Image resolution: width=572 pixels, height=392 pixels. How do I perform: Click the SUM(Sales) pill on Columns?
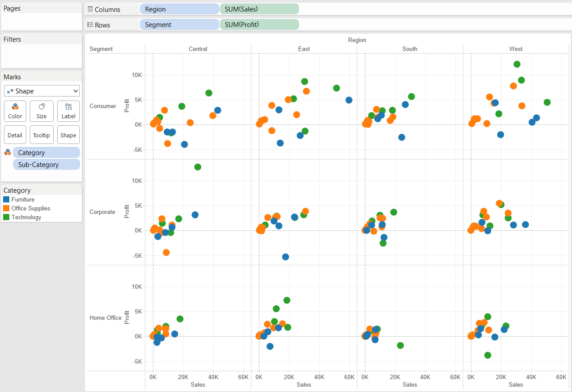(259, 8)
